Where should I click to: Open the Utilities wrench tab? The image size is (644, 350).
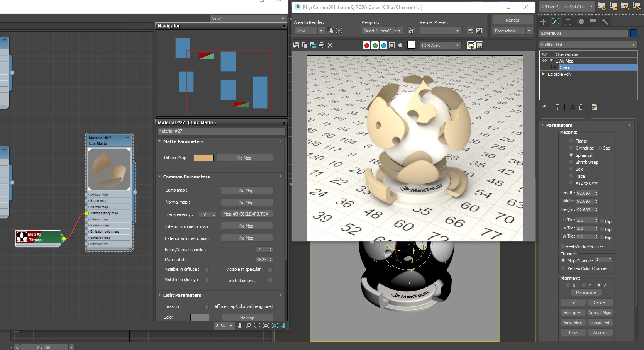tap(605, 22)
